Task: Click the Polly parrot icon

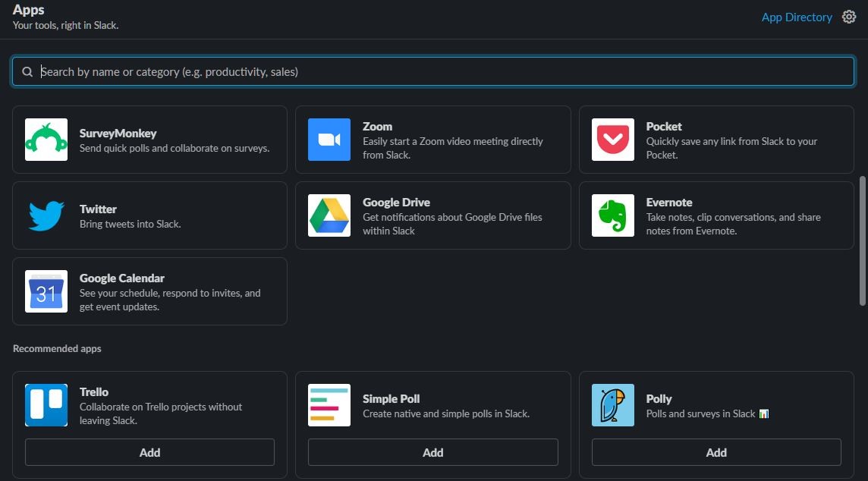Action: click(x=613, y=405)
